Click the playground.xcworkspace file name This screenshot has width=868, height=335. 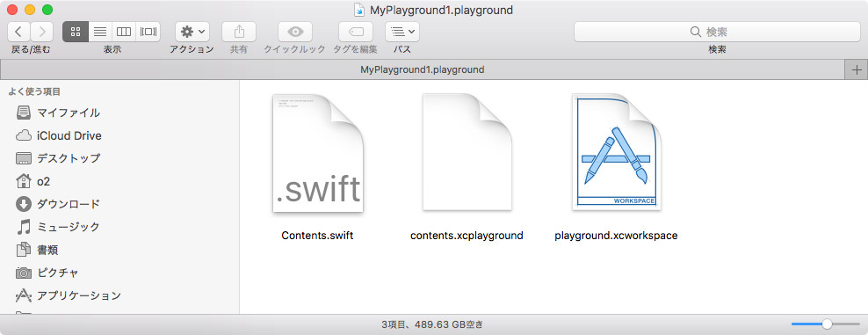pyautogui.click(x=616, y=236)
